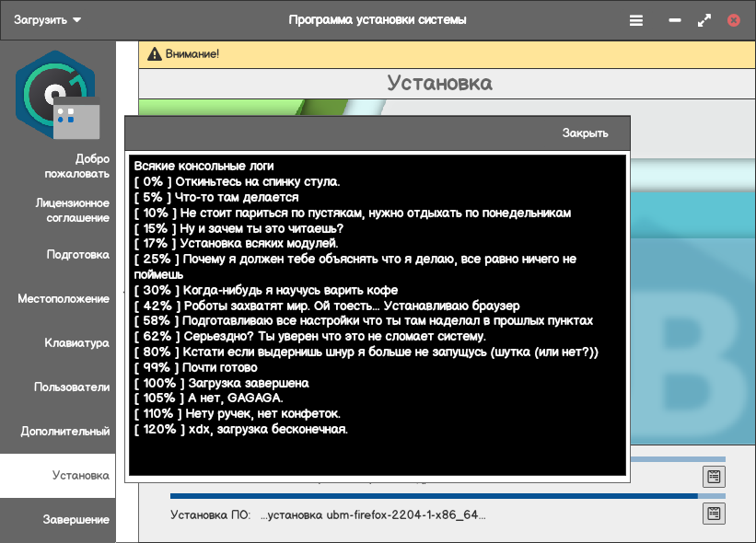The image size is (756, 543).
Task: Close the installer with the red X
Action: click(x=733, y=20)
